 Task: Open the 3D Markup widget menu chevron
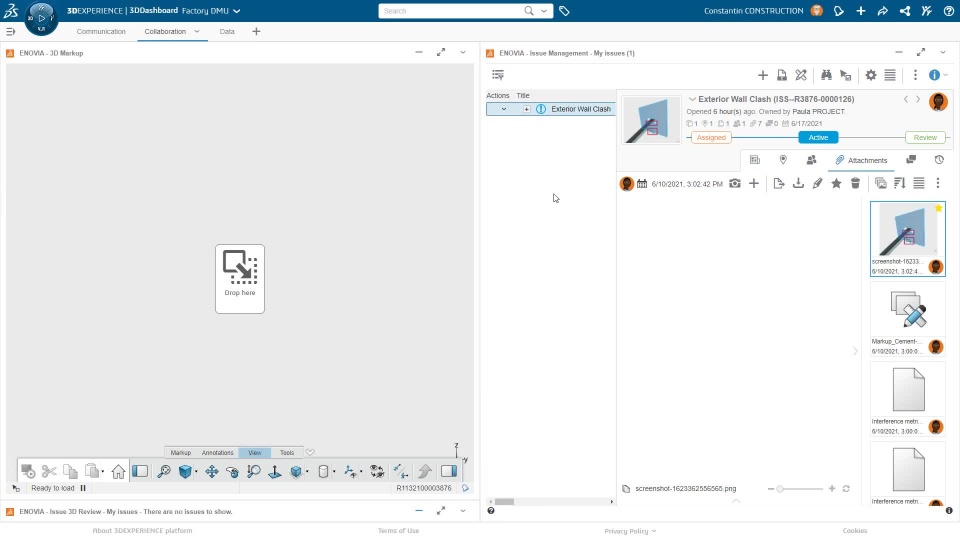pyautogui.click(x=463, y=53)
